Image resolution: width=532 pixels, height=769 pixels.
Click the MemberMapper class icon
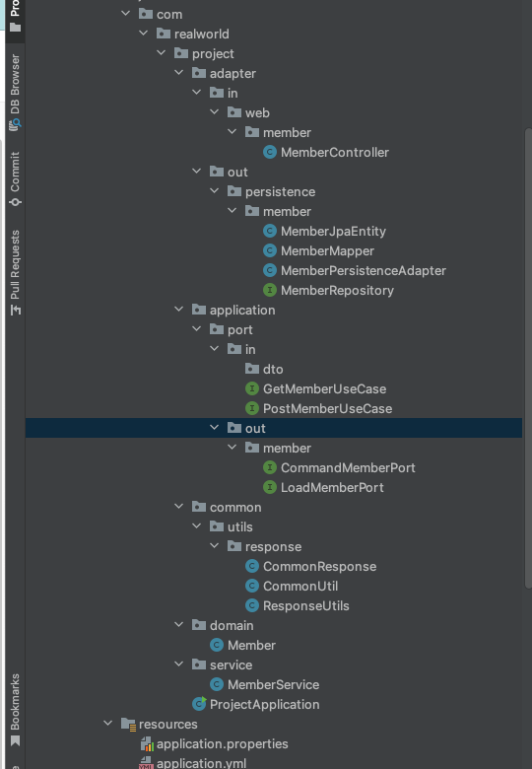[x=269, y=250]
